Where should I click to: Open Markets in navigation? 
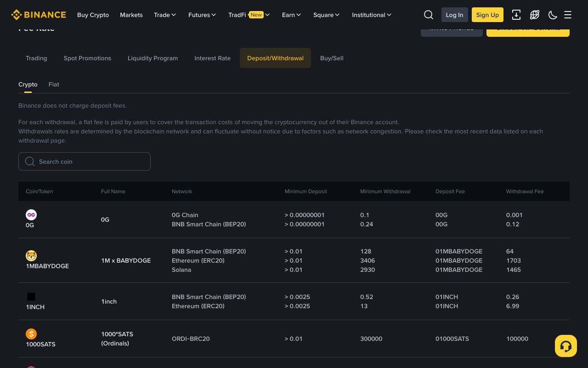point(131,15)
